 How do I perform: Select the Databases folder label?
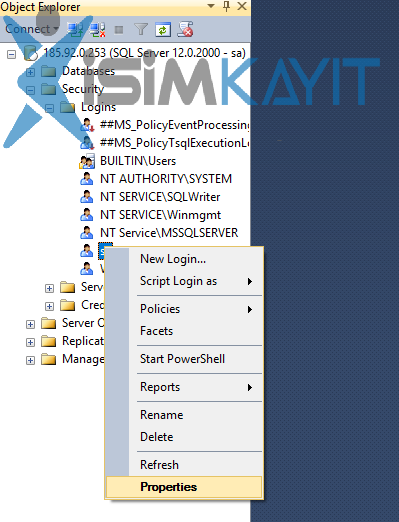pos(88,71)
